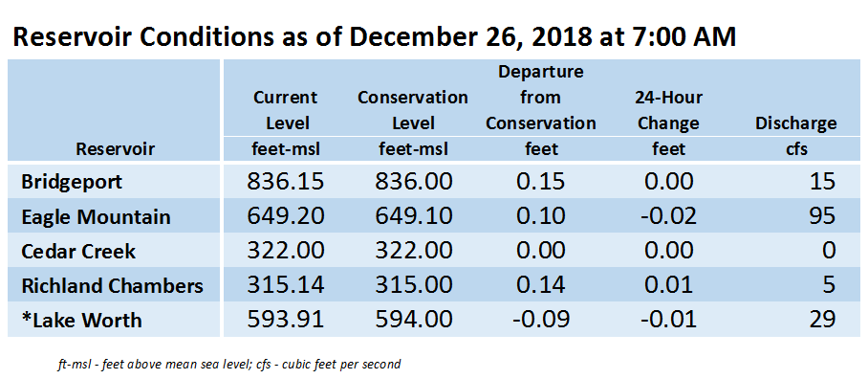The width and height of the screenshot is (868, 379).
Task: Click the Bridgeport reservoir name
Action: [x=72, y=182]
